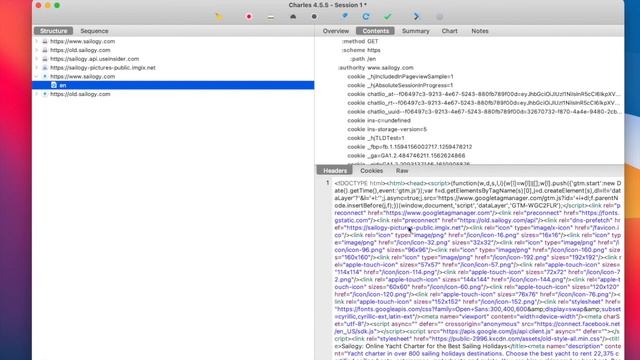Open the Chart tab
The image size is (640, 360).
[449, 31]
